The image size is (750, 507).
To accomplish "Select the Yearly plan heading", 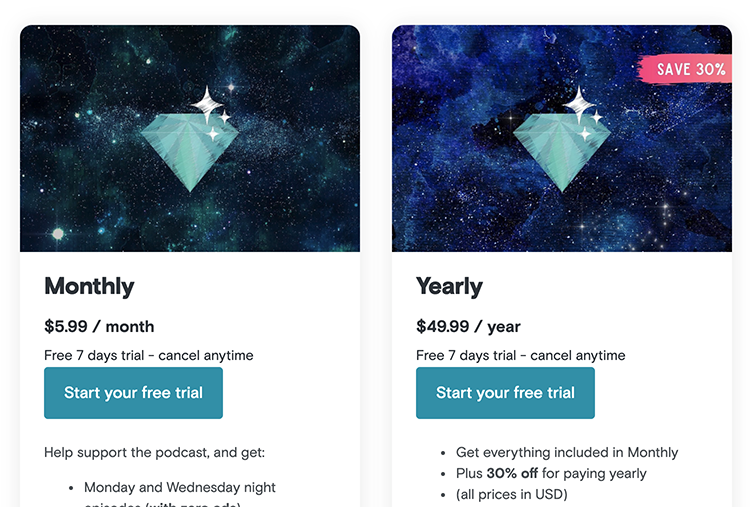I will [x=449, y=286].
